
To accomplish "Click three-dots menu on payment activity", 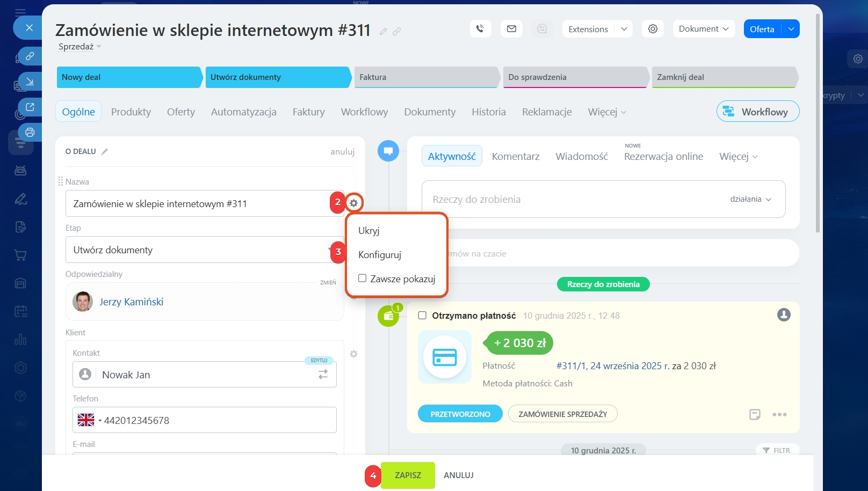I will pyautogui.click(x=779, y=414).
